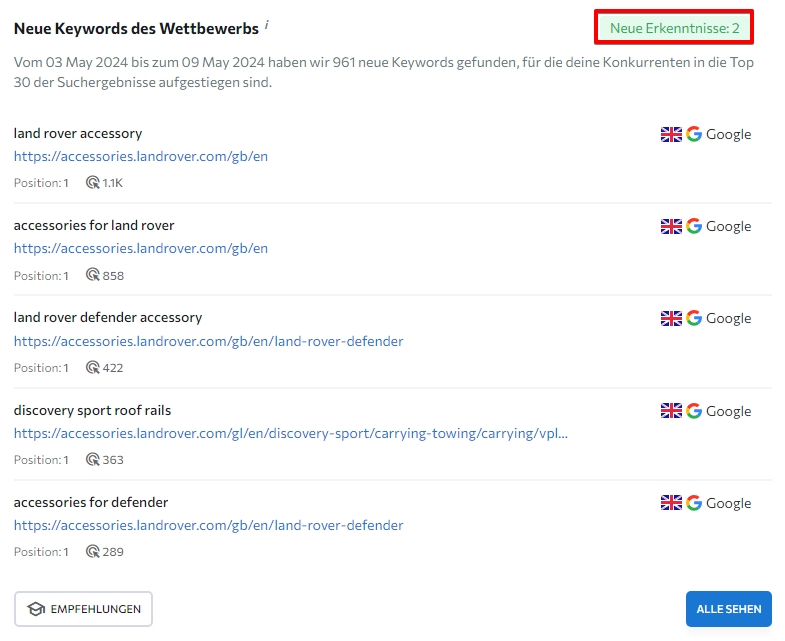785x641 pixels.
Task: Select keyword 'land rover defender accessory'
Action: (x=108, y=317)
